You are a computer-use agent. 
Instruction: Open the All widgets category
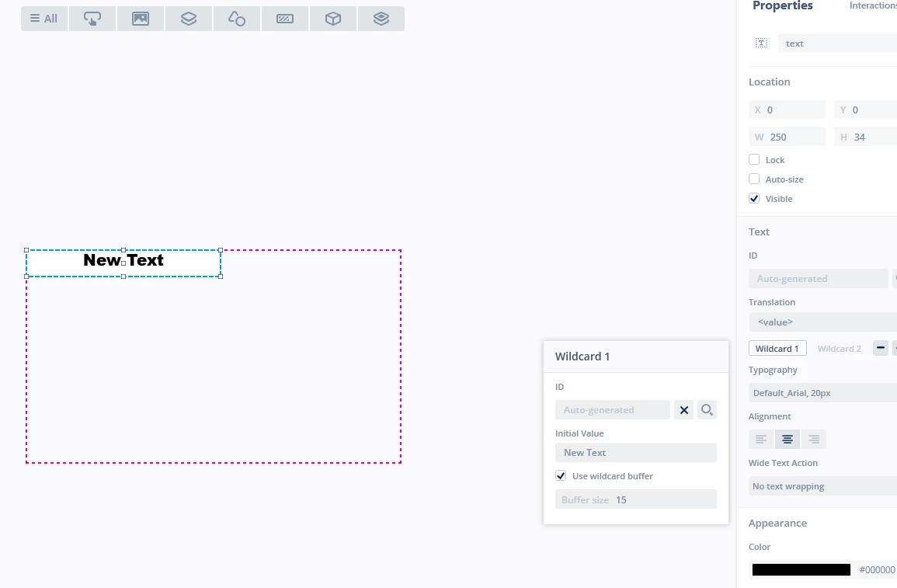pos(44,19)
